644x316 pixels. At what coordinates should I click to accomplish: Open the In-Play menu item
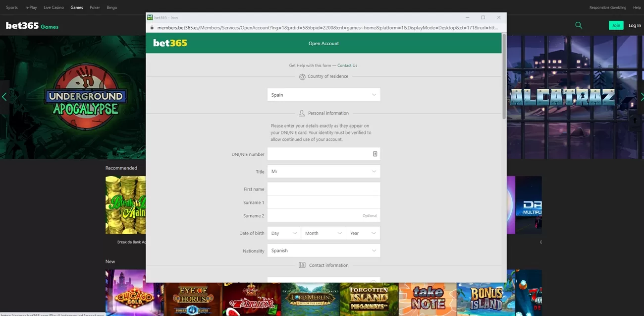coord(31,7)
